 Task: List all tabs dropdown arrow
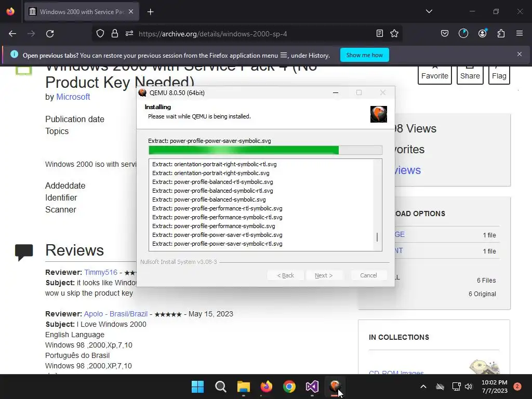click(429, 11)
